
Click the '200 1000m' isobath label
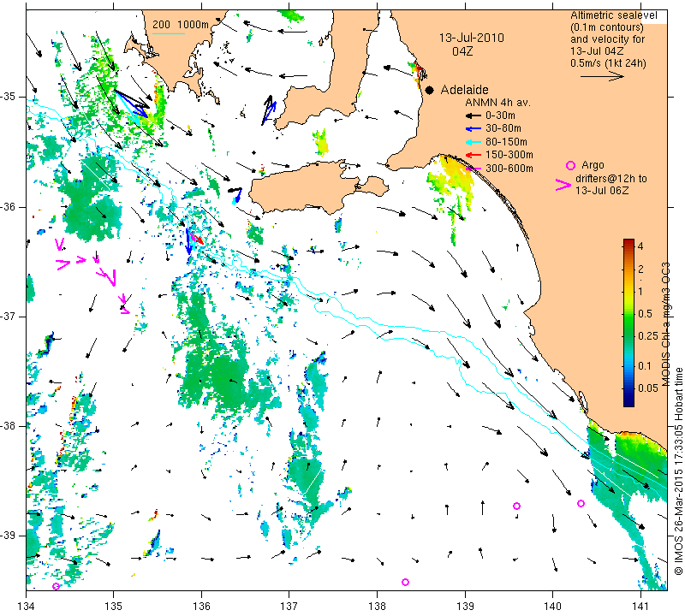181,25
